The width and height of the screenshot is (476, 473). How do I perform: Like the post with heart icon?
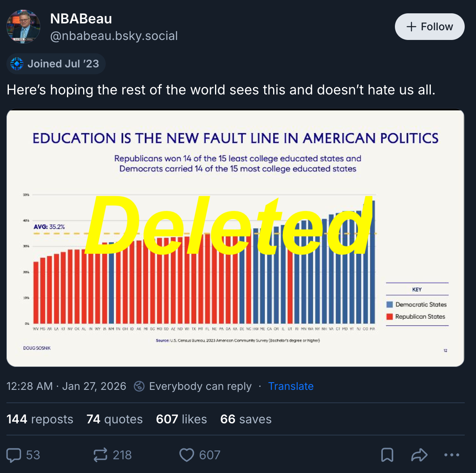tap(187, 455)
